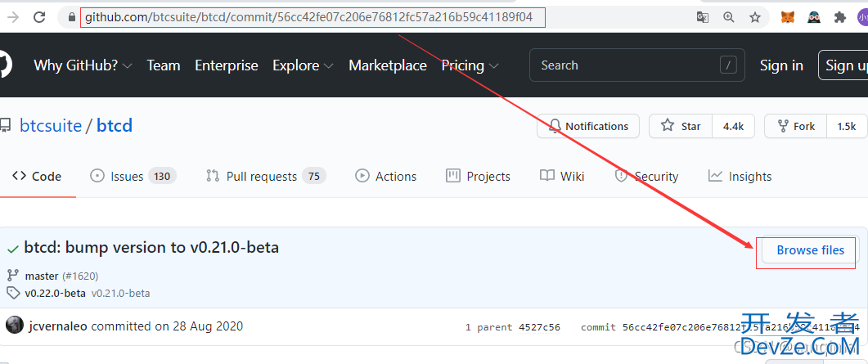Click the slash shortcut key icon in Search

pyautogui.click(x=728, y=65)
